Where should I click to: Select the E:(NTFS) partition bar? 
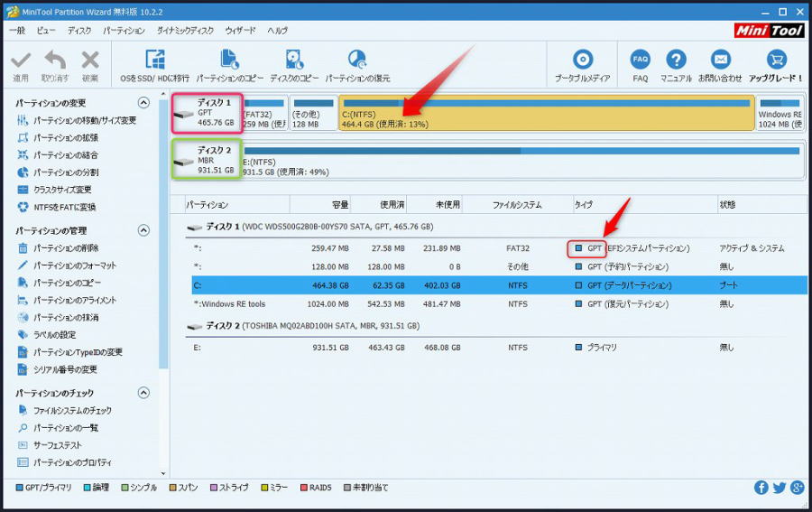point(523,161)
